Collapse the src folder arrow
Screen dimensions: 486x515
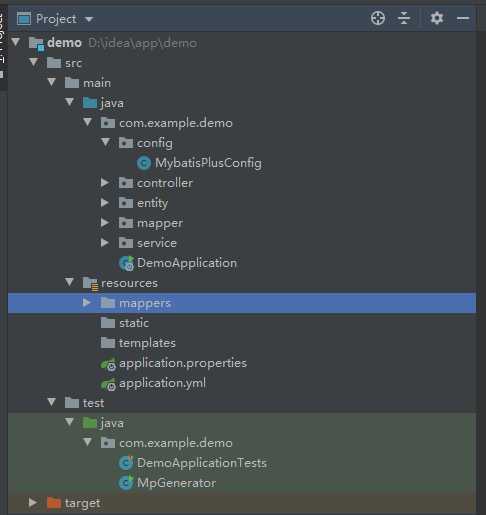[x=34, y=62]
